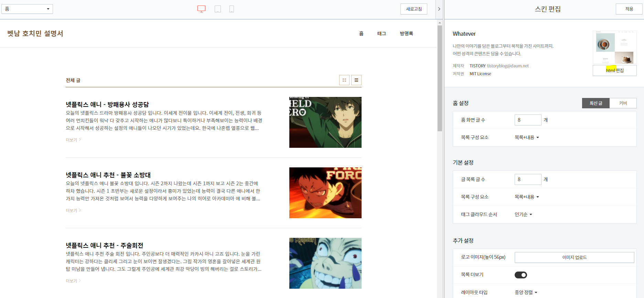The height and width of the screenshot is (298, 644).
Task: Open the 방명록 menu in blog preview
Action: tap(406, 33)
